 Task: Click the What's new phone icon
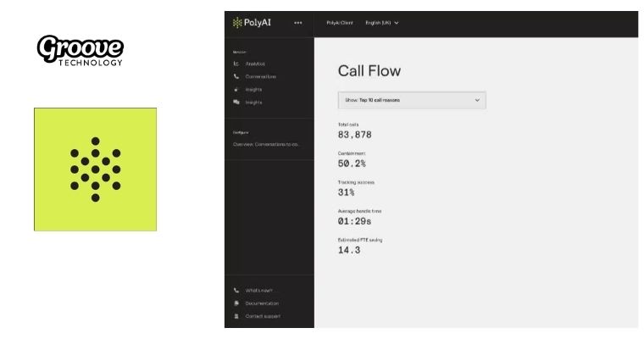tap(236, 291)
